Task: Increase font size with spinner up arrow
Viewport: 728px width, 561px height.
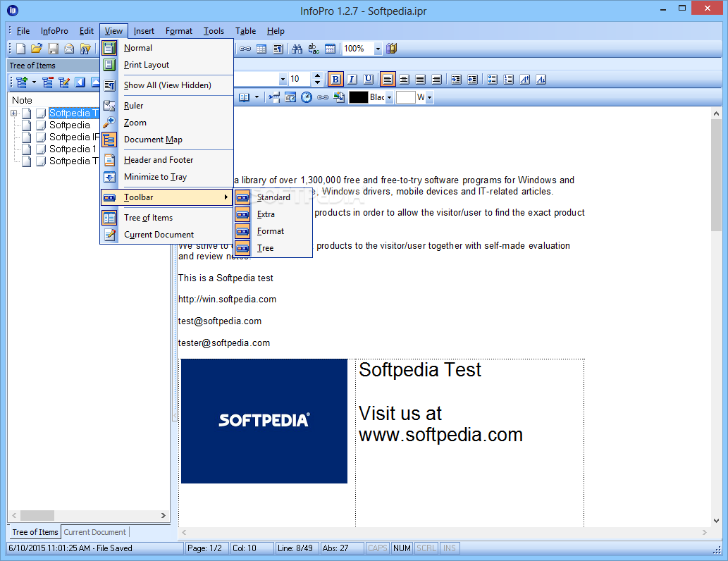Action: [317, 75]
